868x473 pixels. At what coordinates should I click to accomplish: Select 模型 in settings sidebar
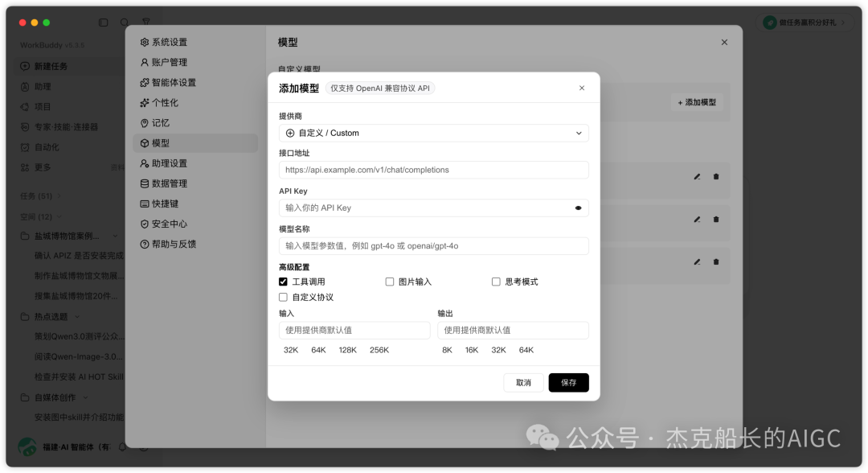pyautogui.click(x=194, y=143)
